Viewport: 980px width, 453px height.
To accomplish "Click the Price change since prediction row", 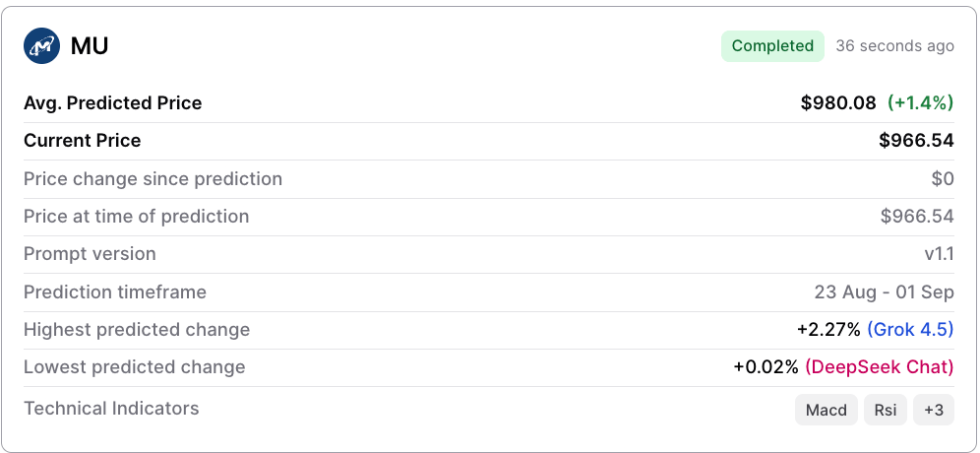I will tap(489, 179).
